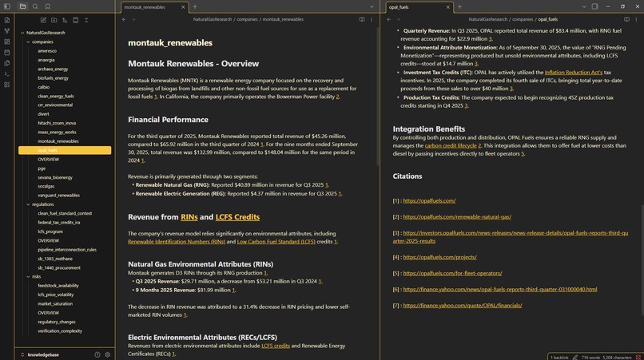
Task: Click the quick switcher ribbon icon
Action: point(7,20)
